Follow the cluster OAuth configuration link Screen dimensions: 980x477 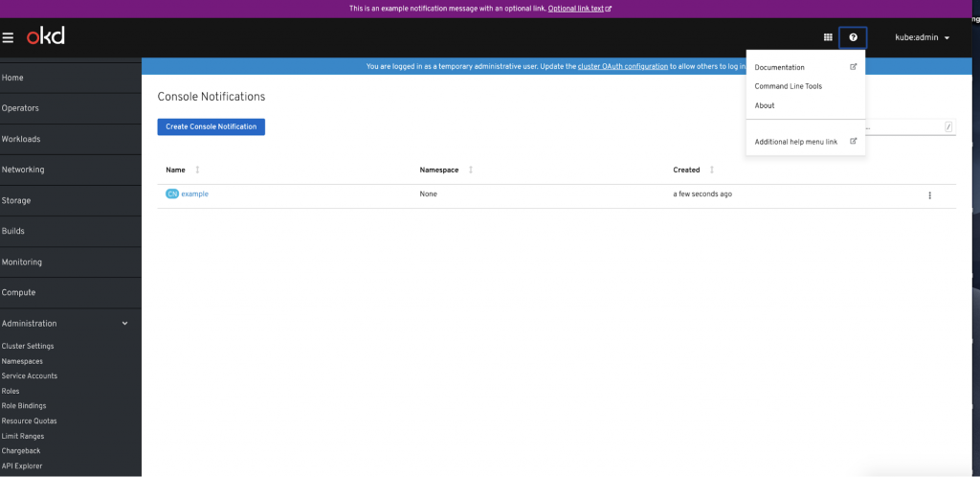622,67
